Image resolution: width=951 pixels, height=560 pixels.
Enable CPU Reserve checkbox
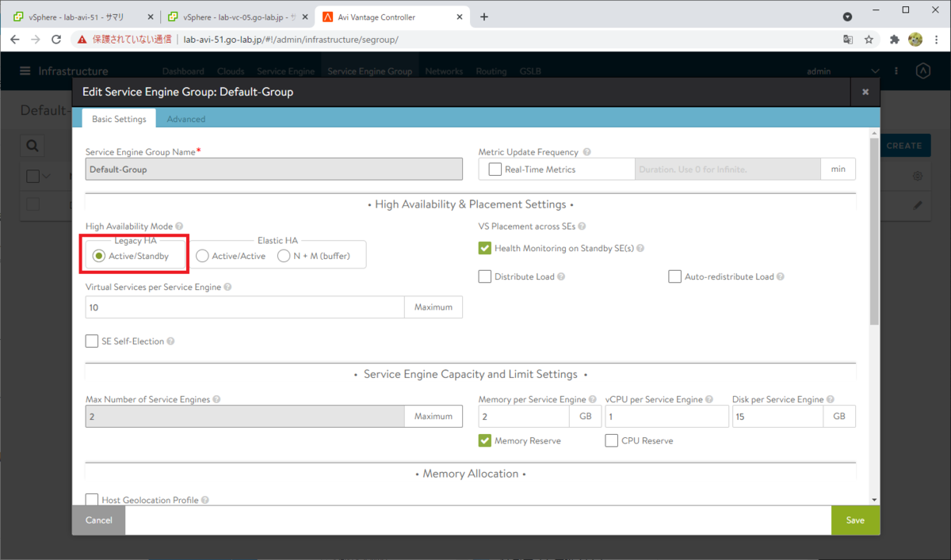(x=612, y=440)
